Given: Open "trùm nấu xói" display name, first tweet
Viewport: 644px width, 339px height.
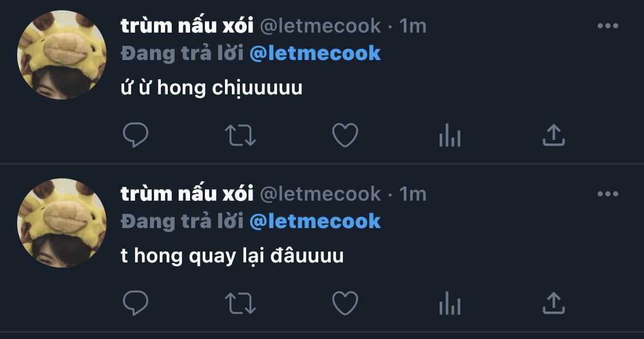Looking at the screenshot, I should tap(187, 26).
